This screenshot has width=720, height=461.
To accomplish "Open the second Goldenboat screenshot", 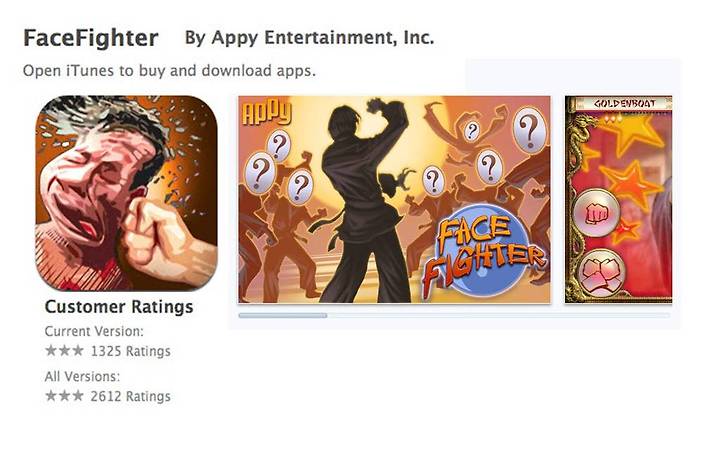I will (619, 199).
